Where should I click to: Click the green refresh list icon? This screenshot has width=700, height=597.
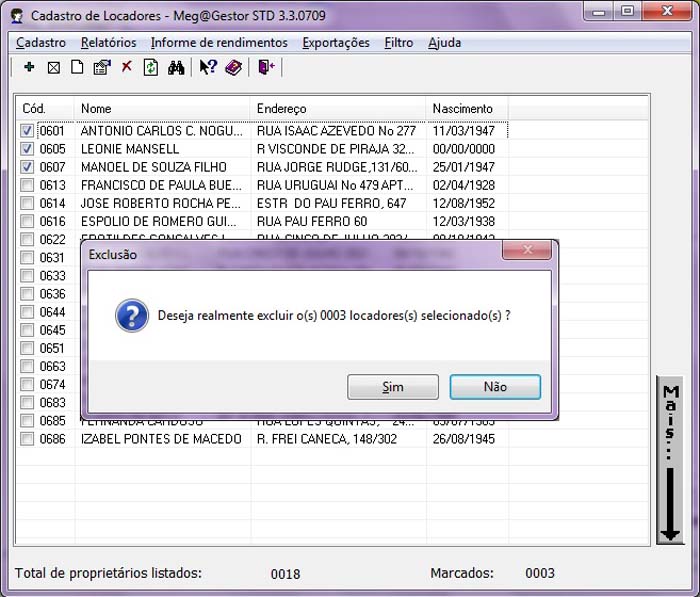click(x=151, y=67)
